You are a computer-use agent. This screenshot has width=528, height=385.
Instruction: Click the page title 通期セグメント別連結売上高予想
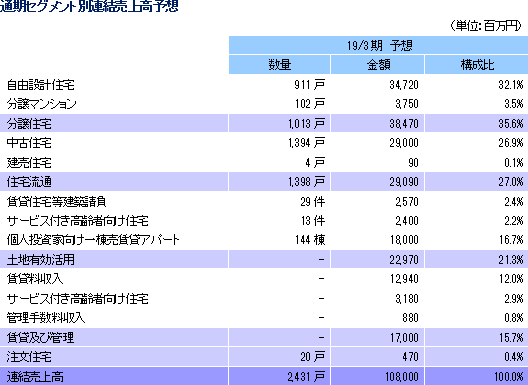click(x=89, y=6)
